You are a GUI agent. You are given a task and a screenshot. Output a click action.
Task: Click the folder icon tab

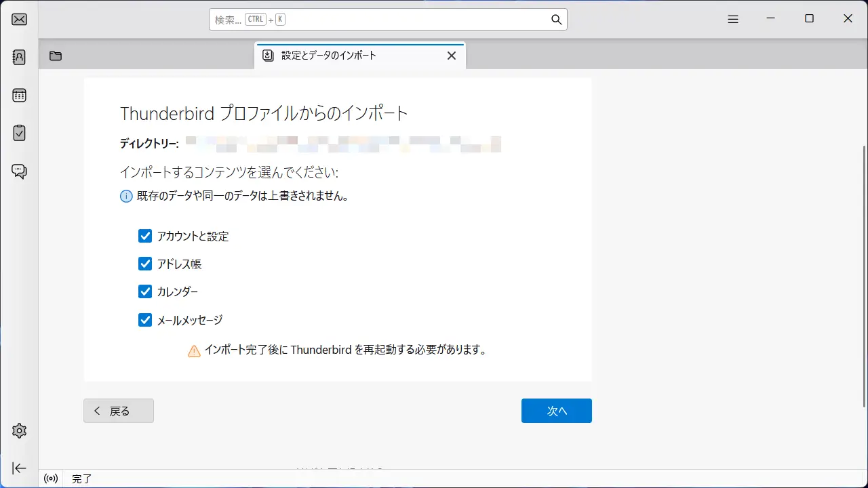56,56
